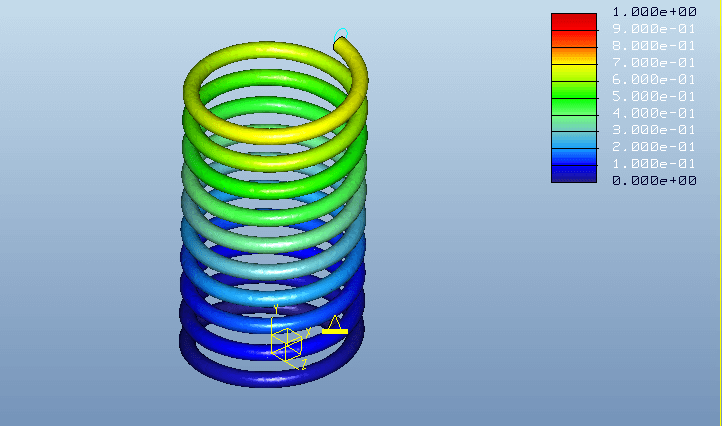
Task: Pick the red band in the legend
Action: 574,22
